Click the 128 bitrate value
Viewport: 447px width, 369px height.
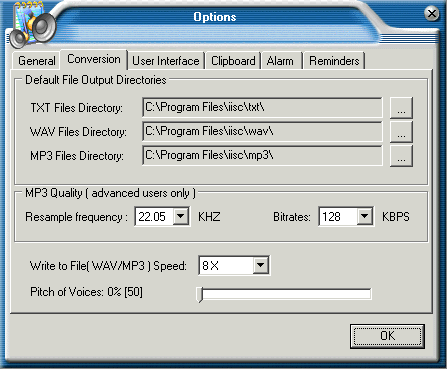(x=331, y=217)
